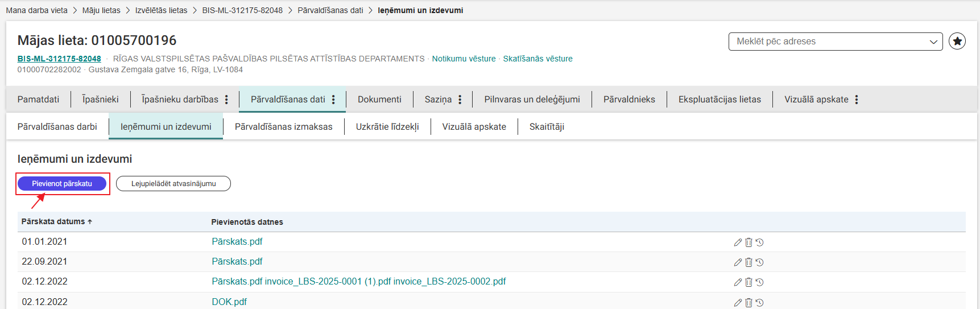The width and height of the screenshot is (980, 309).
Task: View history of the 01.01.2021 report
Action: pyautogui.click(x=759, y=242)
